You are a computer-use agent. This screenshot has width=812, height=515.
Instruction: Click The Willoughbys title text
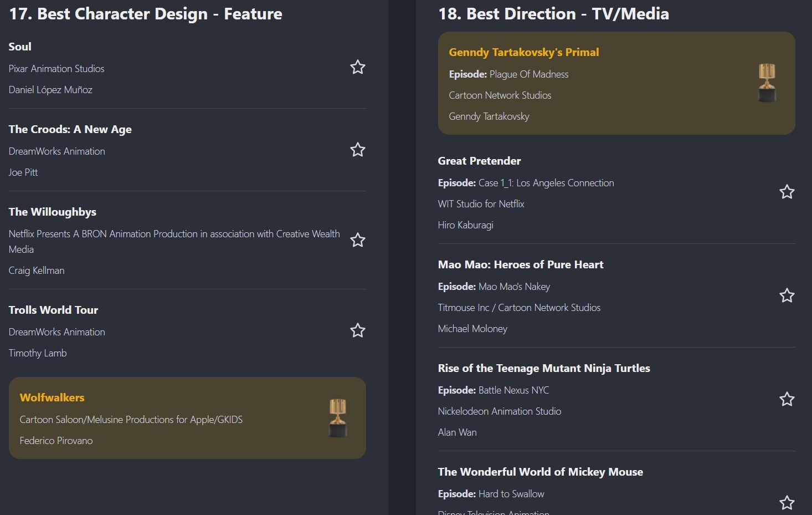[x=53, y=212]
